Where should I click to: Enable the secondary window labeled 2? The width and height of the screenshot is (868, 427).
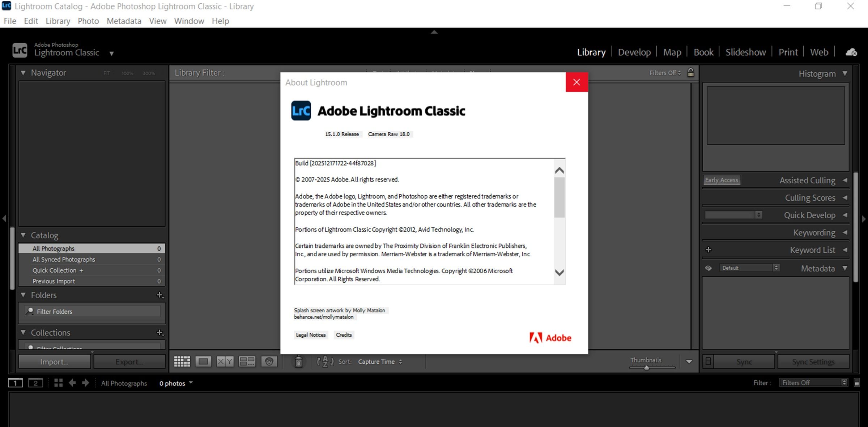(36, 383)
